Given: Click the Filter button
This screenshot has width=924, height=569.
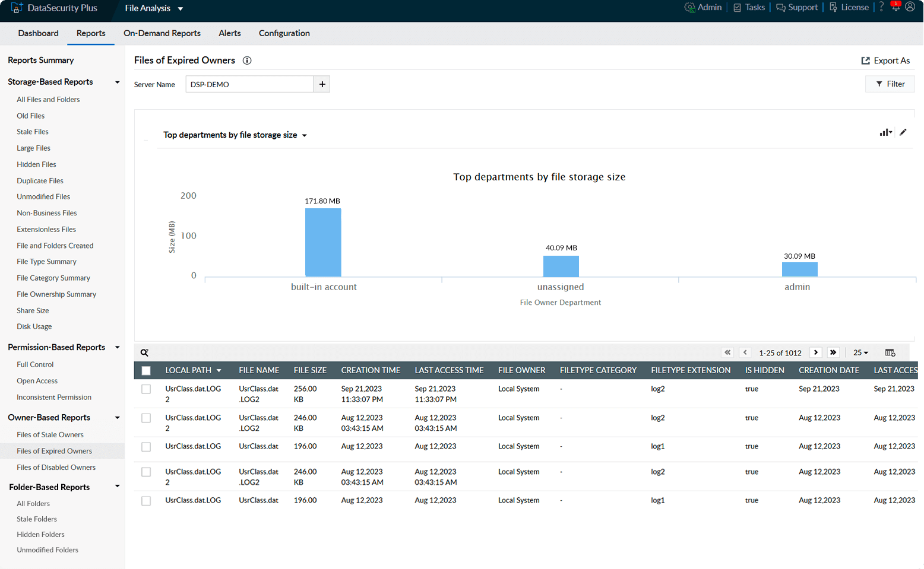Looking at the screenshot, I should tap(890, 84).
